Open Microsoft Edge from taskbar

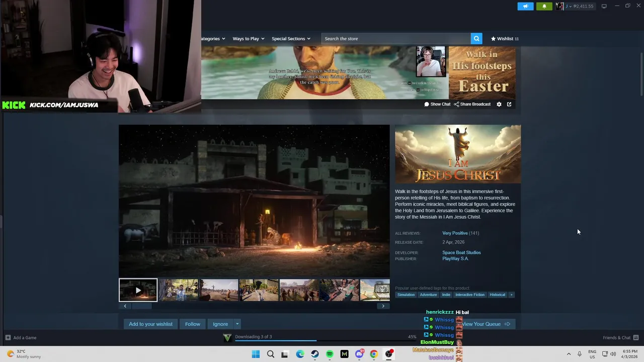tap(300, 354)
